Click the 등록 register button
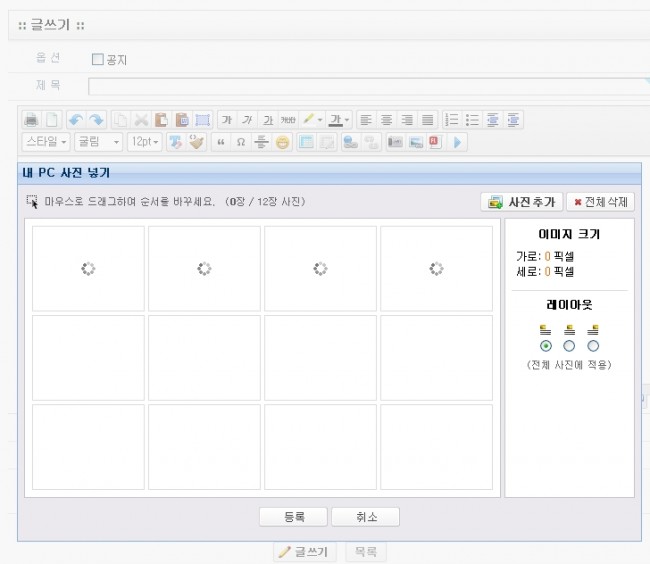 pyautogui.click(x=293, y=517)
